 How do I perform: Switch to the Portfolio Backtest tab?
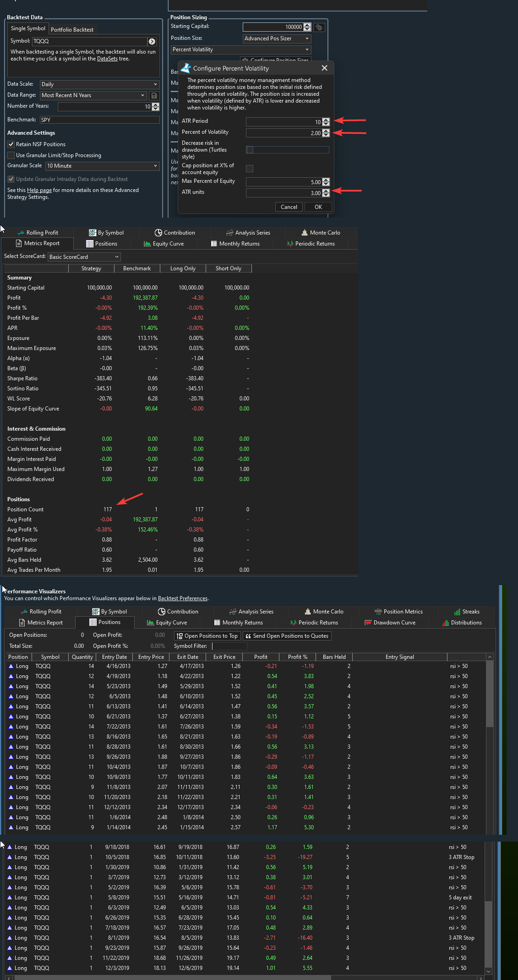tap(72, 30)
